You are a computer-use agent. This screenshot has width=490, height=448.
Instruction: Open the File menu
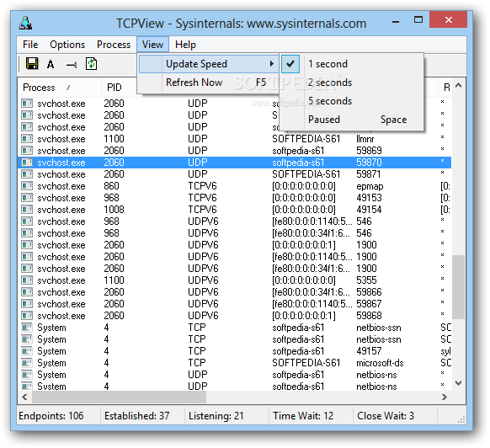point(30,45)
